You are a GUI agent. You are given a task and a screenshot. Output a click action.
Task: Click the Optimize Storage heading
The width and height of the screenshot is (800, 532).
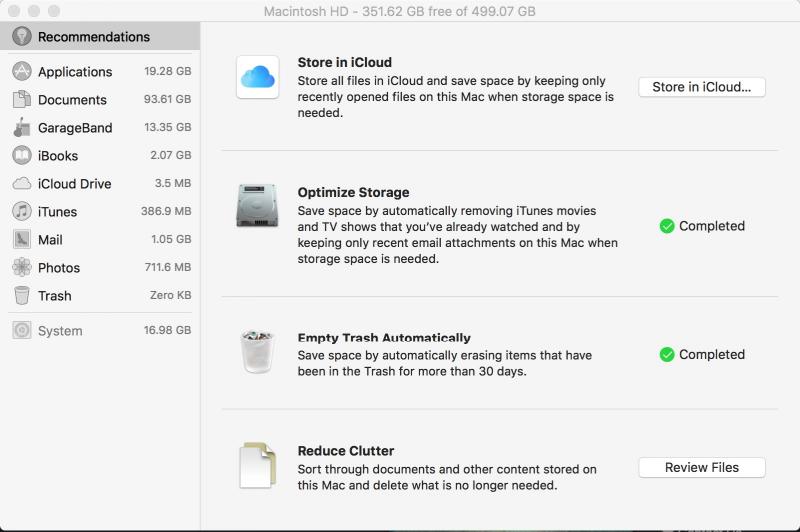click(x=354, y=192)
